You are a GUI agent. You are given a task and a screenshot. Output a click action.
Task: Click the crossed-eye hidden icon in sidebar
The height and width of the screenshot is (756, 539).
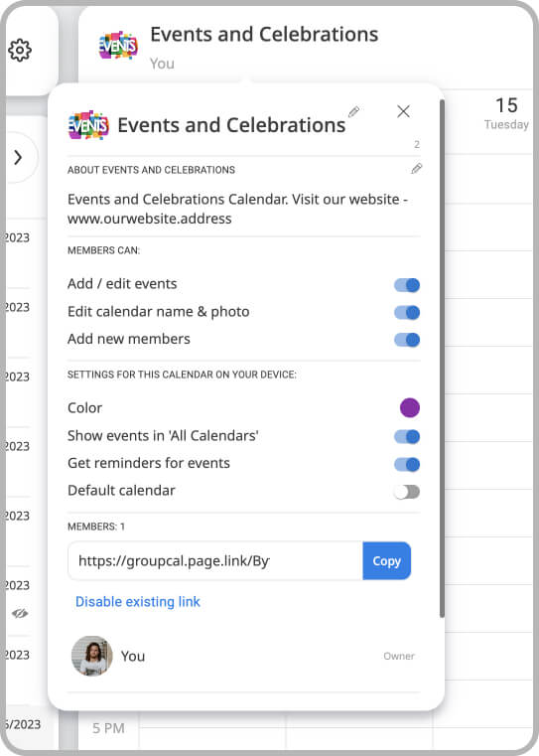(x=20, y=613)
